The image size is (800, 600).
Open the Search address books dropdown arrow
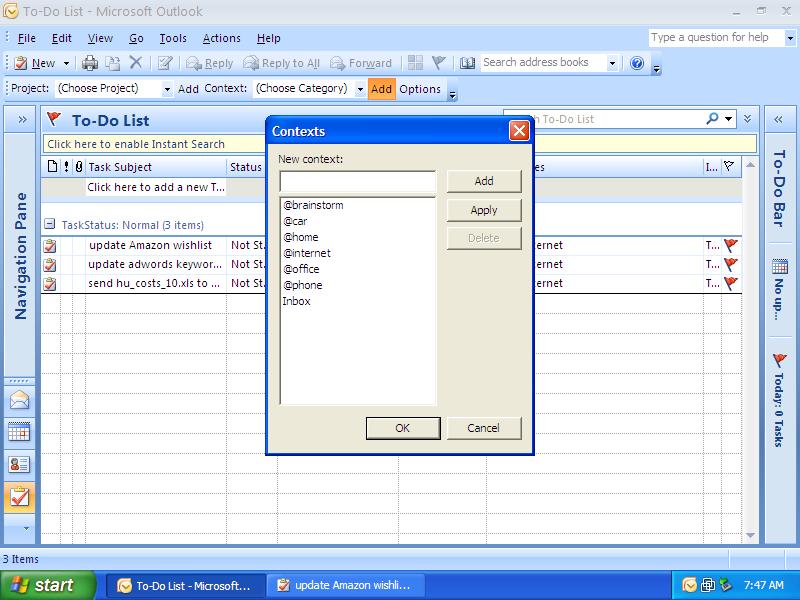pyautogui.click(x=612, y=63)
